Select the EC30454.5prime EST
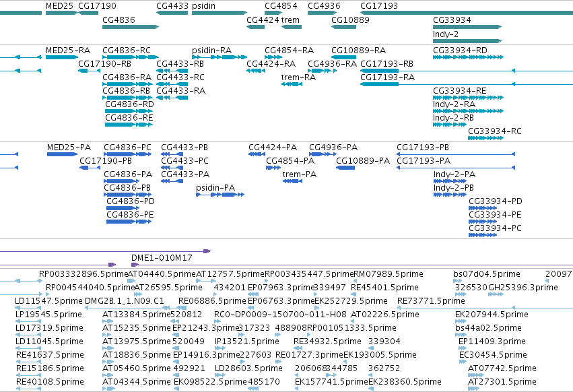Image resolution: width=573 pixels, height=392 pixels. tap(493, 355)
